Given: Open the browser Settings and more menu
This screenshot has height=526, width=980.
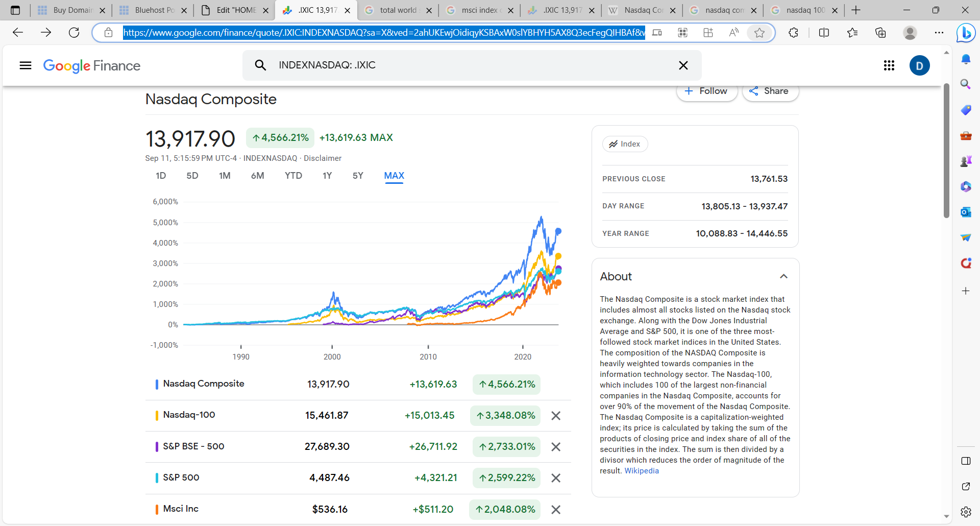Looking at the screenshot, I should point(939,33).
